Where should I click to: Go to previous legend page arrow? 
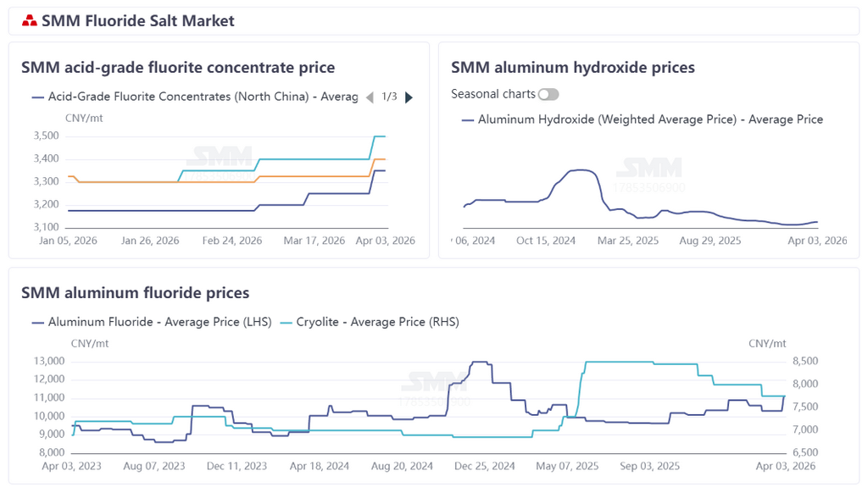point(369,97)
